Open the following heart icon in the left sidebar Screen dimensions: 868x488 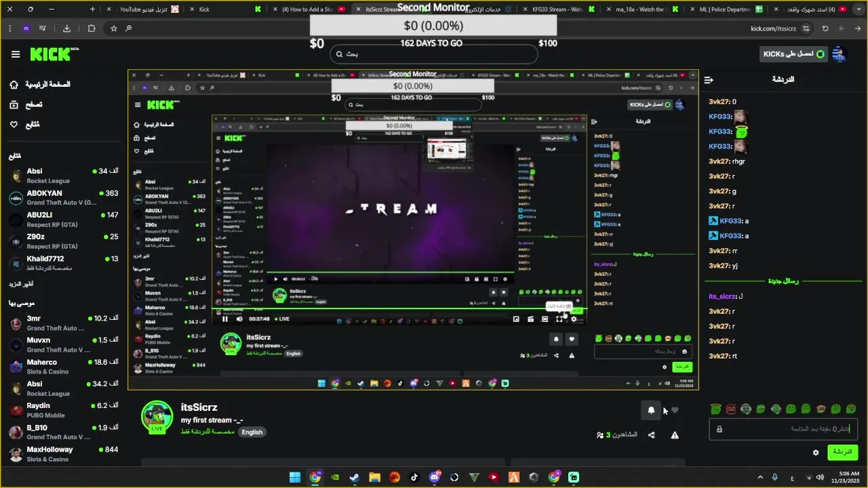click(x=14, y=125)
